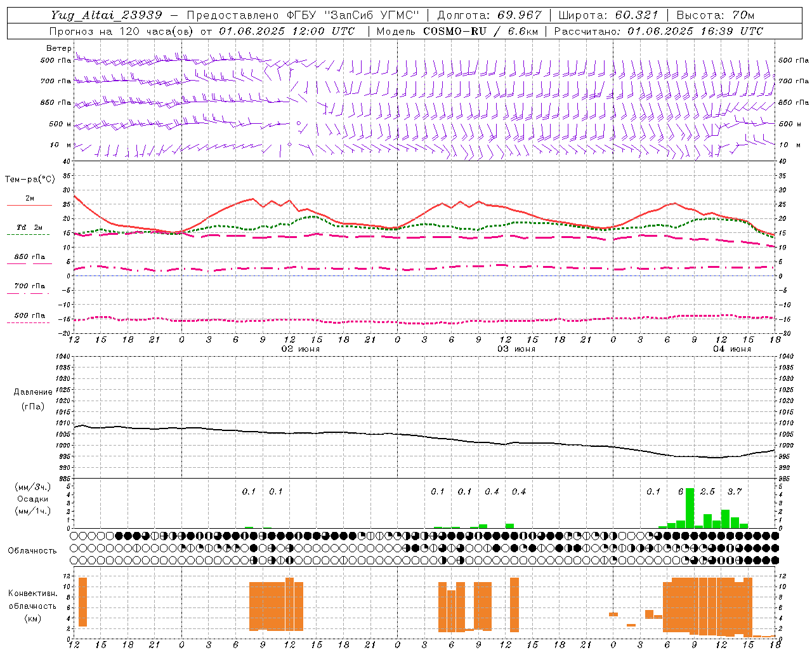Click the (км) units label
Viewport: 812px width, 650px height.
(32, 618)
